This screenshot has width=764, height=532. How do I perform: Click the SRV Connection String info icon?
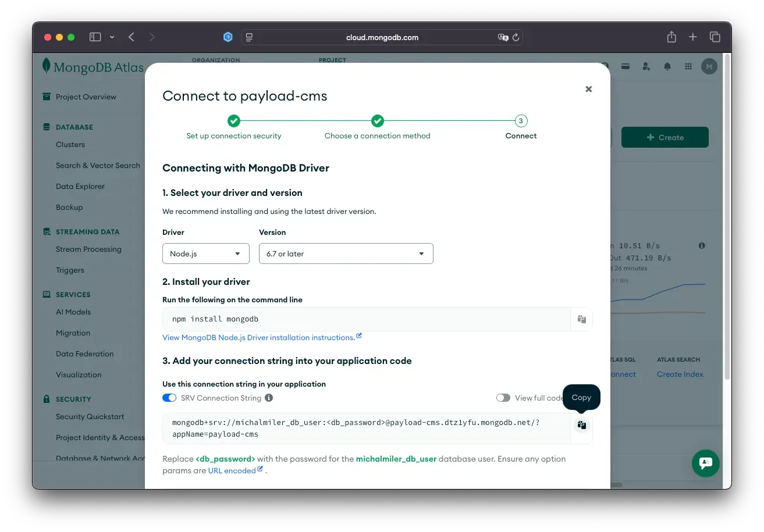click(x=269, y=398)
